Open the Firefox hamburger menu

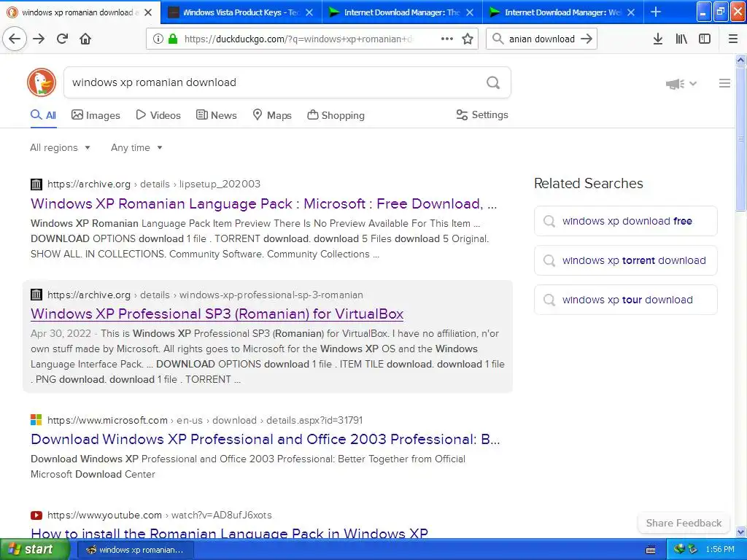(x=733, y=39)
